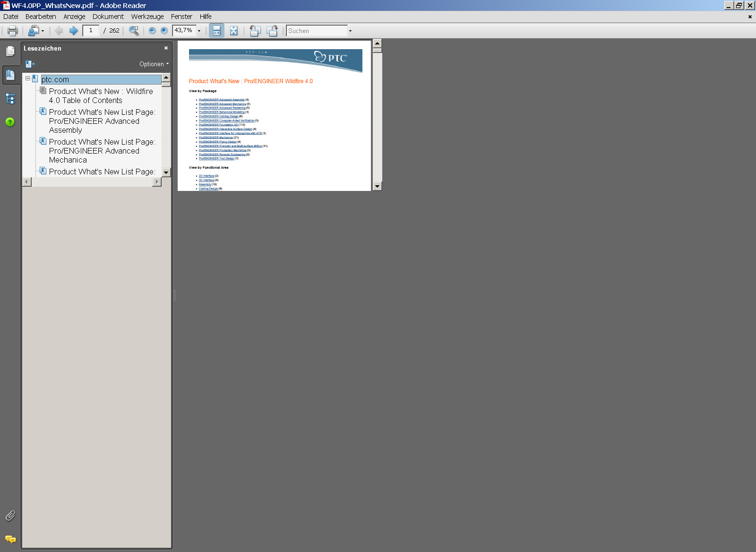Click the PTC logo in document header
This screenshot has width=756, height=552.
pos(331,58)
